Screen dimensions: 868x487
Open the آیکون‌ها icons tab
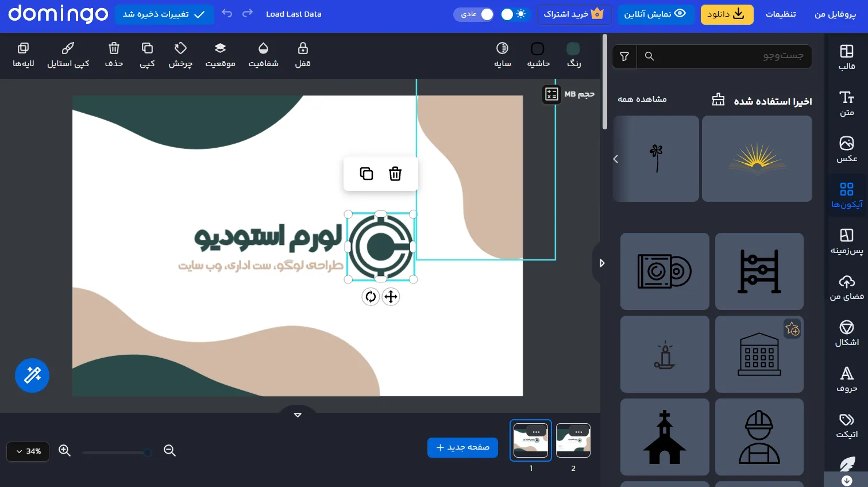point(846,195)
